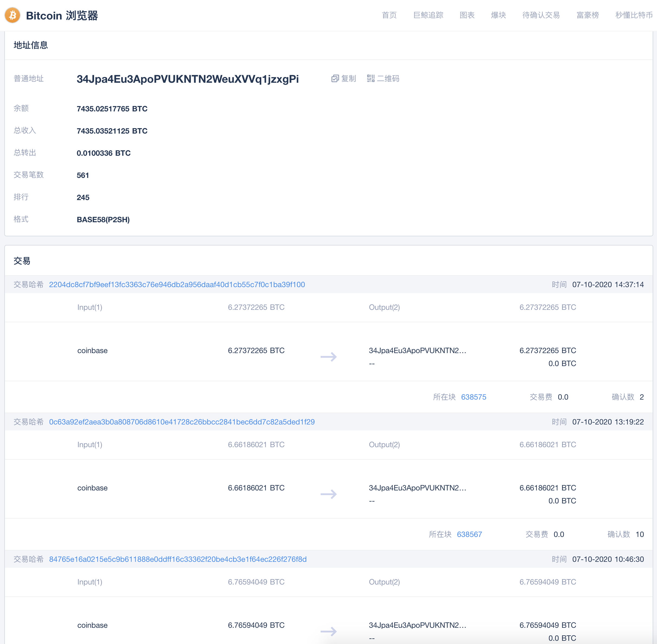Click total received 7435.03521125 BTC
The width and height of the screenshot is (657, 644).
[x=112, y=131]
